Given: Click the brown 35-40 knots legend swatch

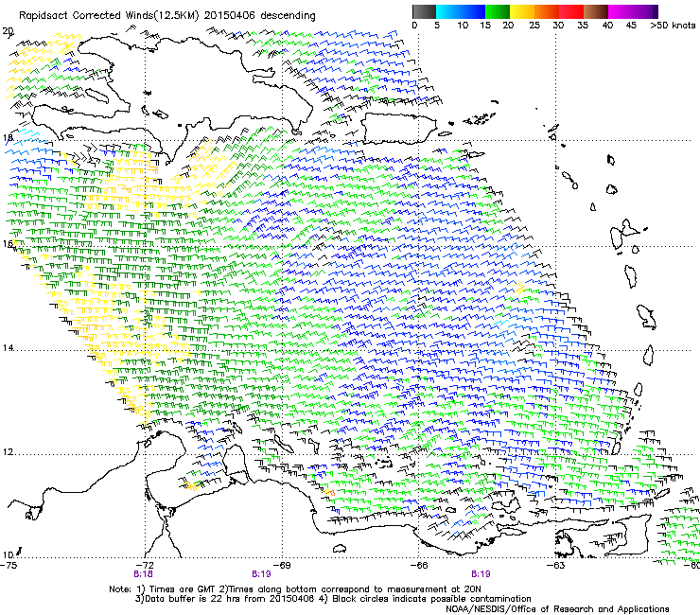Looking at the screenshot, I should coord(596,11).
